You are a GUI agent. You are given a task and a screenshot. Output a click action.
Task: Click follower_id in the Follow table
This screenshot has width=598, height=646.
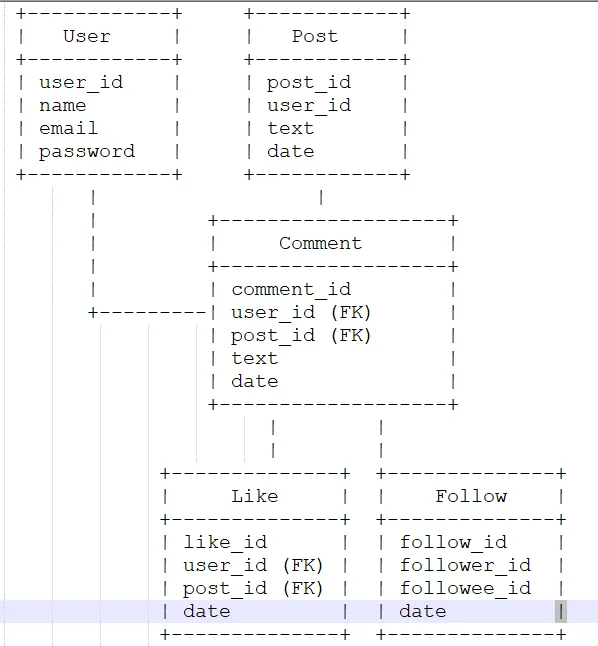tap(465, 566)
